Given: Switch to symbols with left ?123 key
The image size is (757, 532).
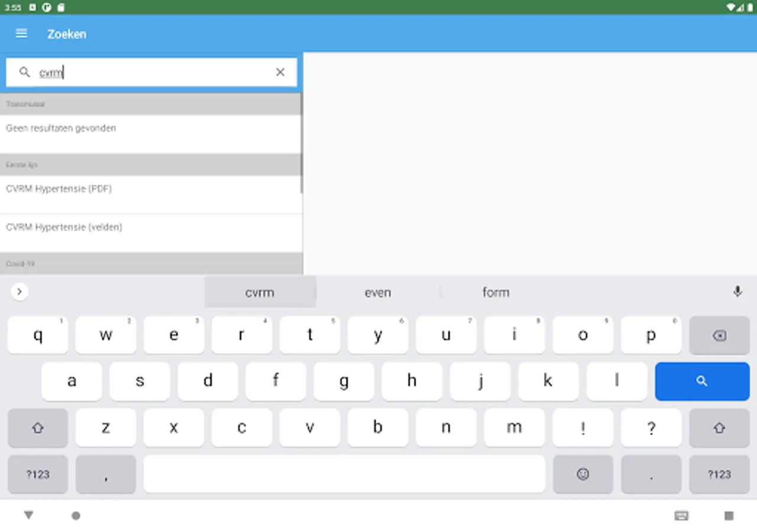Looking at the screenshot, I should click(x=38, y=474).
